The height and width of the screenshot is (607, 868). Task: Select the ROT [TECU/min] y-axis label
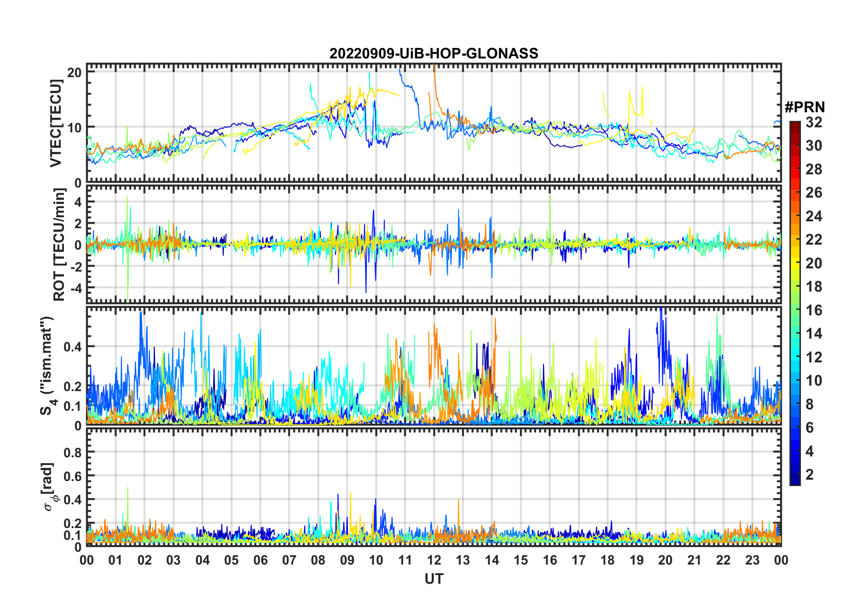point(59,245)
